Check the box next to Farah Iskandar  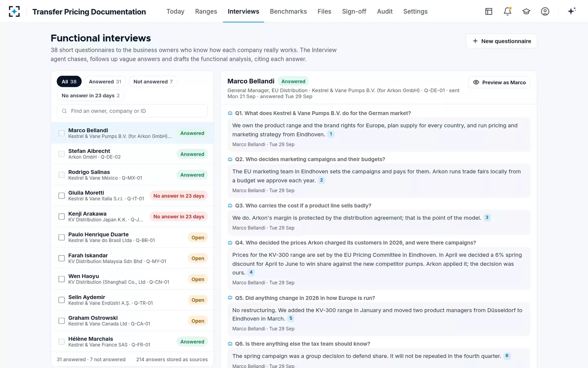62,258
